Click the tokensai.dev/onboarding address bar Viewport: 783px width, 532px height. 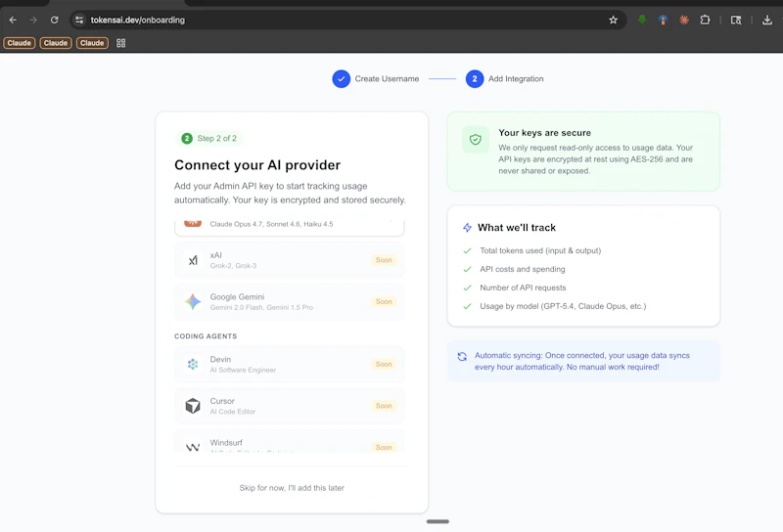click(347, 20)
